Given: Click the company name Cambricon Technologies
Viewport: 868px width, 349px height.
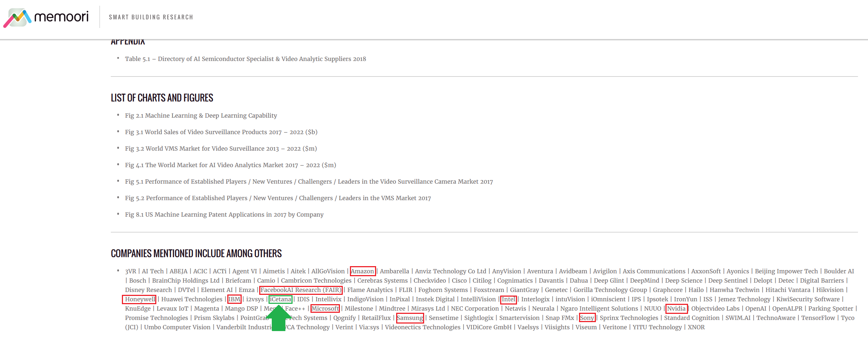Looking at the screenshot, I should click(316, 280).
